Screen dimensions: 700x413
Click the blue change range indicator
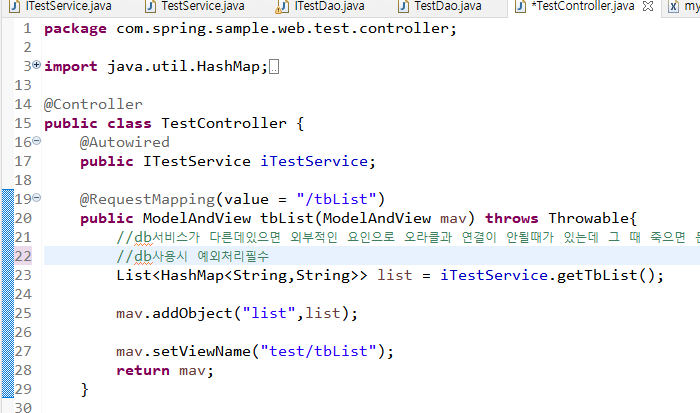coord(8,293)
